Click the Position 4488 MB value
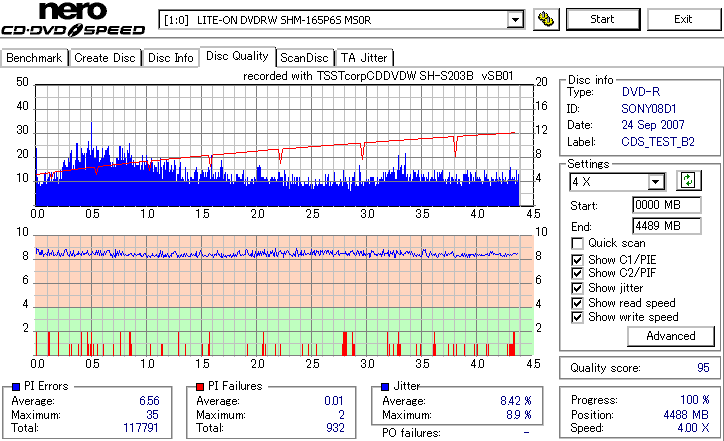 pyautogui.click(x=686, y=415)
